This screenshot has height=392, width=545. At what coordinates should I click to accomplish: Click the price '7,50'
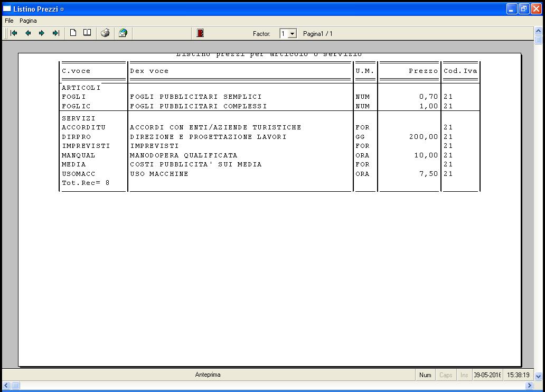click(x=429, y=174)
